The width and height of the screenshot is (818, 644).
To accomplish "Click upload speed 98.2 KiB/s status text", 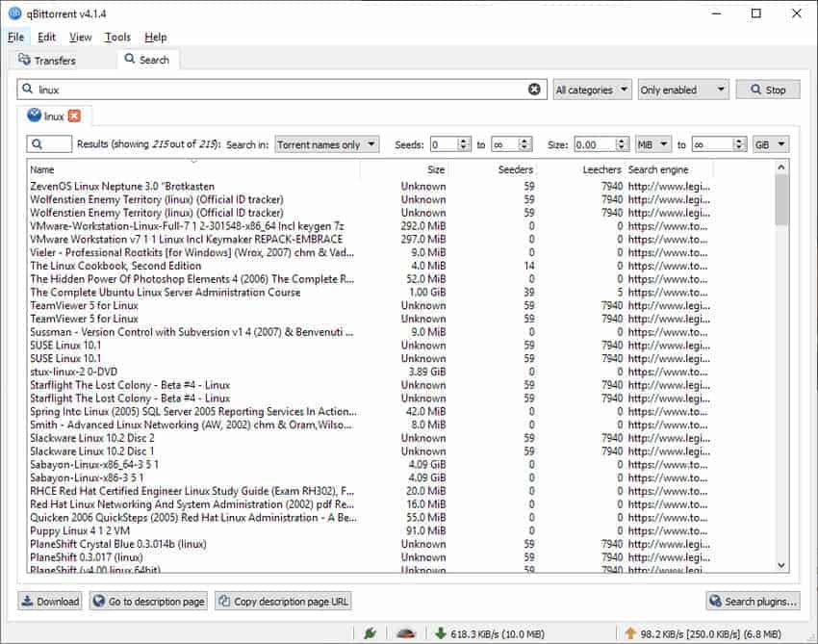I will point(710,634).
